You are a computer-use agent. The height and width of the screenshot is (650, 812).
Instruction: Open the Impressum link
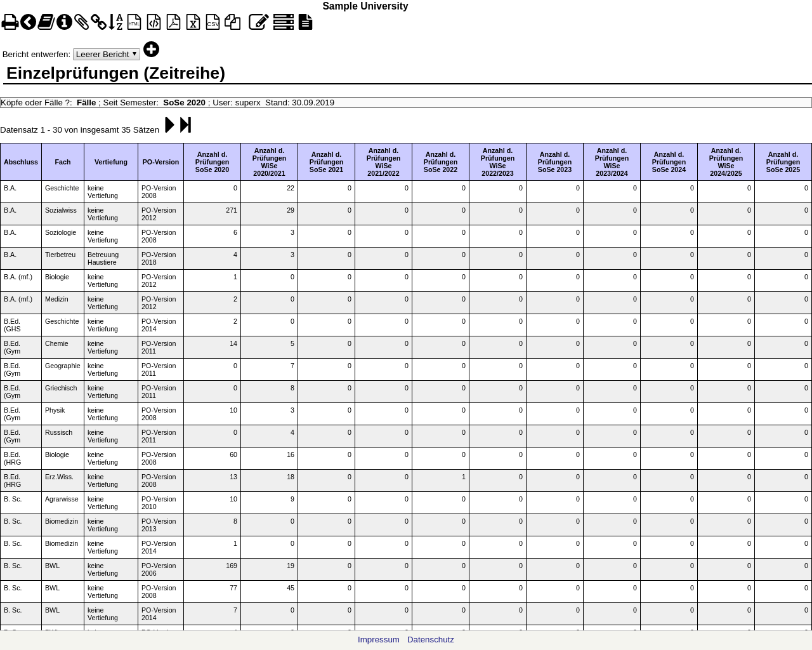pyautogui.click(x=378, y=640)
